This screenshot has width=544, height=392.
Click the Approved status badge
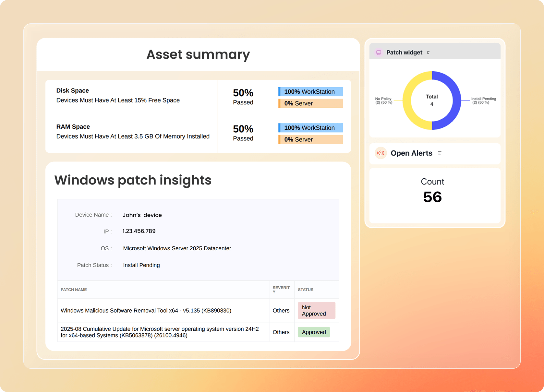coord(314,332)
